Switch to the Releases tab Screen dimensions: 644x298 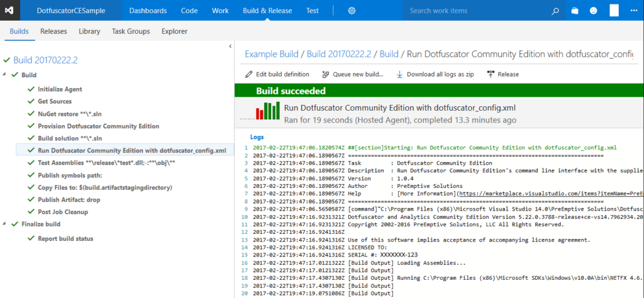point(53,31)
